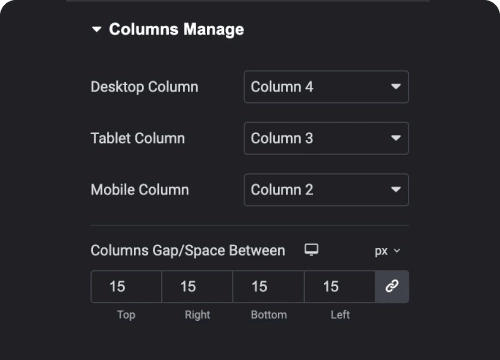Focus the Left gap input field
This screenshot has height=360, width=500.
[x=340, y=286]
